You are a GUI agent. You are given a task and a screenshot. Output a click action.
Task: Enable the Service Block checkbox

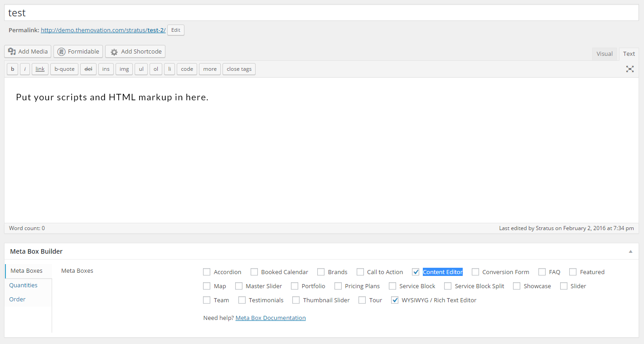(392, 286)
